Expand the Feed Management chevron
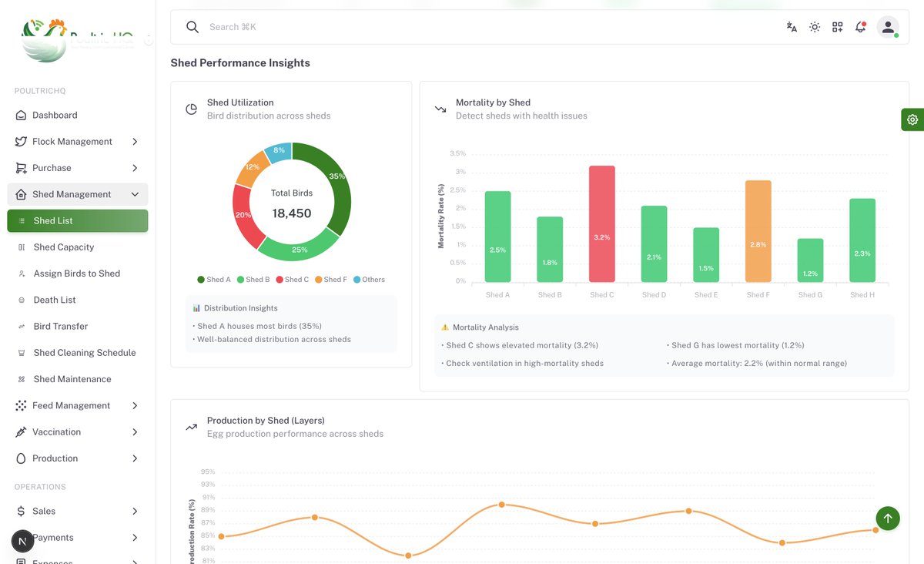This screenshot has height=564, width=924. point(135,405)
